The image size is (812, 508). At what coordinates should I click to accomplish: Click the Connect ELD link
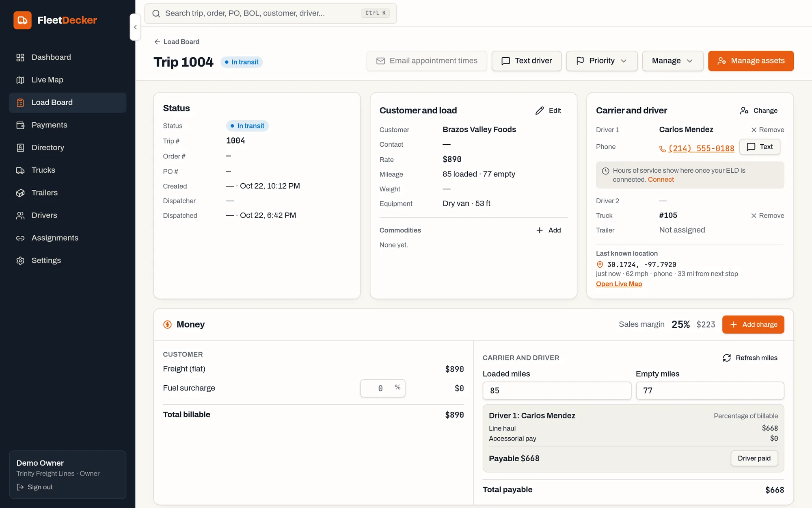pos(661,180)
